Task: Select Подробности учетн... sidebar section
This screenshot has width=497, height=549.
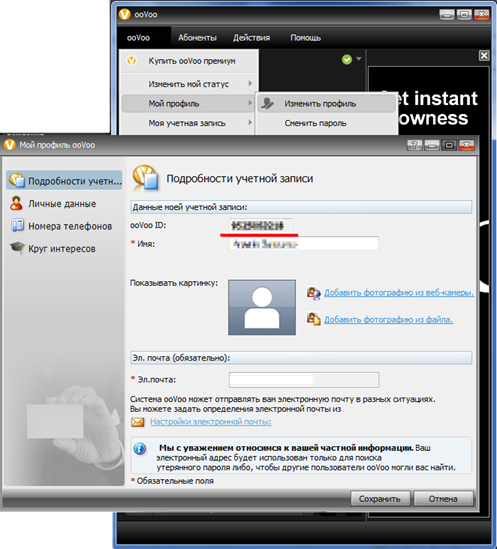Action: pyautogui.click(x=64, y=181)
